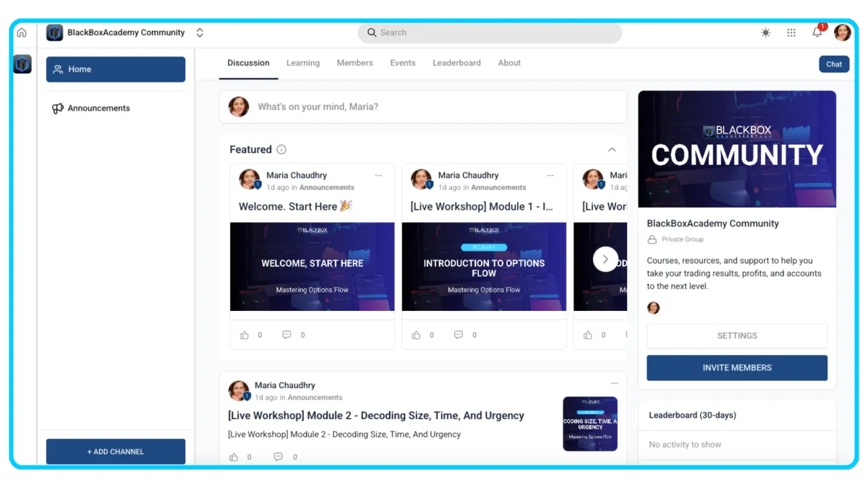The image size is (868, 488).
Task: Expand the community switcher chevrons
Action: 200,33
